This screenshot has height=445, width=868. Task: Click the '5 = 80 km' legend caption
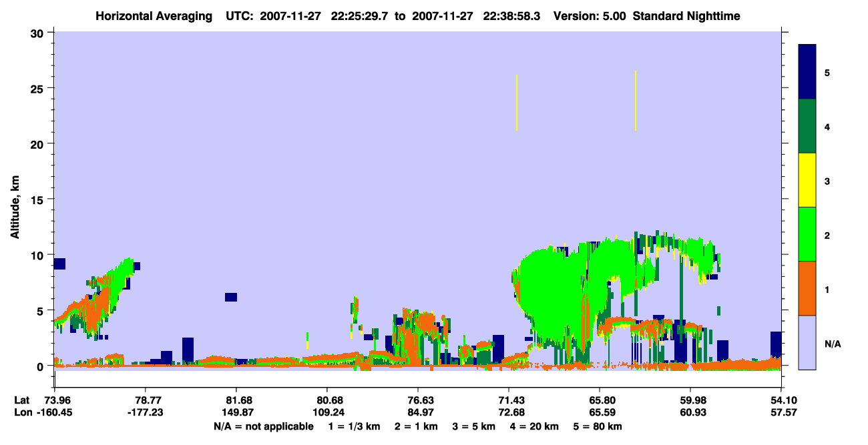pos(598,426)
